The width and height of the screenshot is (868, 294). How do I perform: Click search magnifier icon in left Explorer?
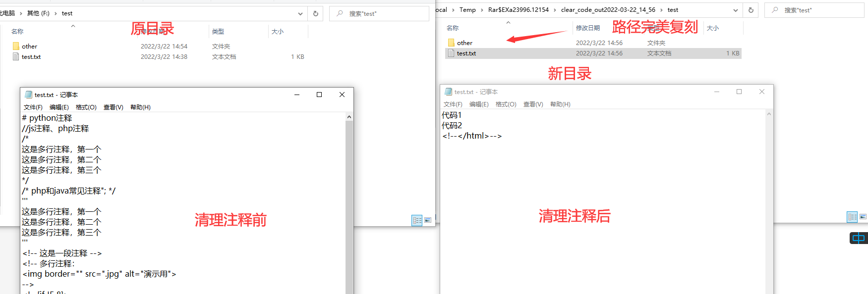(340, 13)
